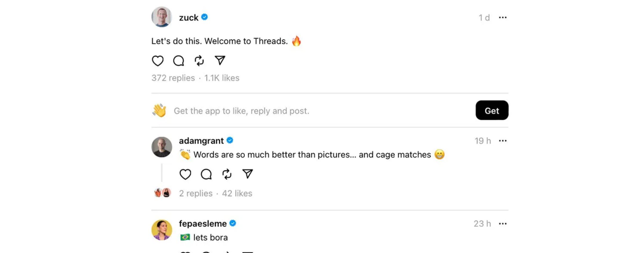Open more options on fepaesleme's reply
Image resolution: width=644 pixels, height=253 pixels.
click(x=503, y=223)
